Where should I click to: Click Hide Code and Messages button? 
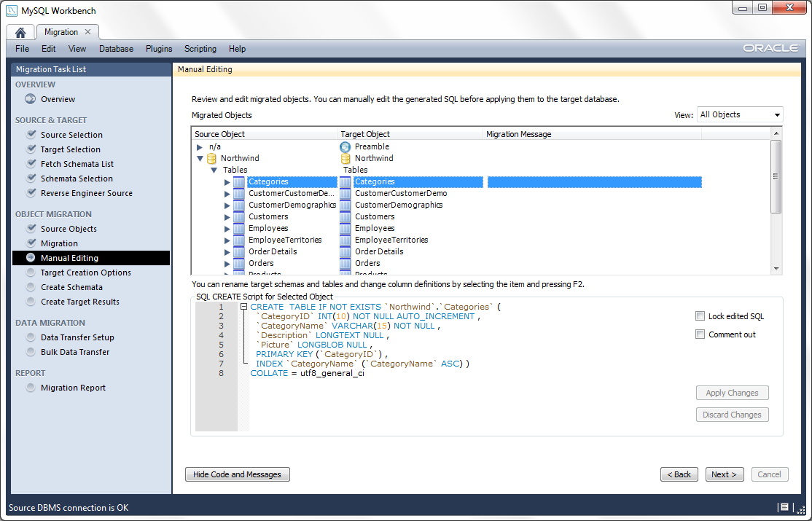tap(237, 474)
